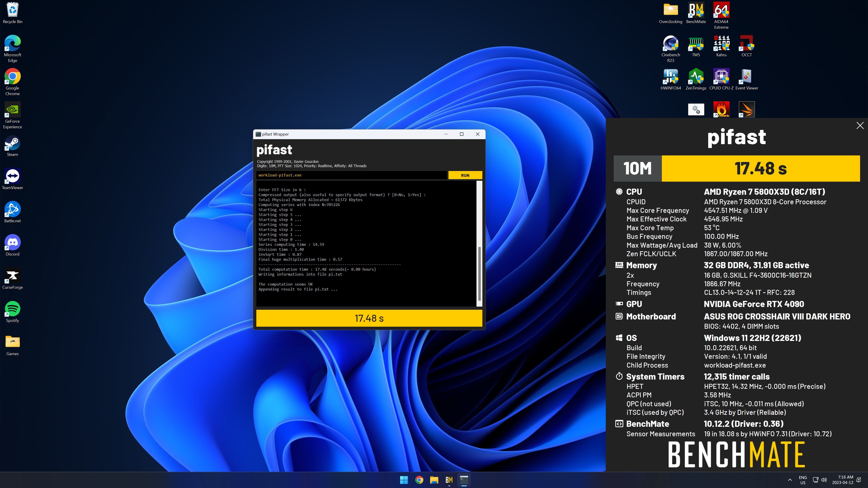Open Spotify desktop shortcut
The image size is (868, 488).
tap(12, 312)
